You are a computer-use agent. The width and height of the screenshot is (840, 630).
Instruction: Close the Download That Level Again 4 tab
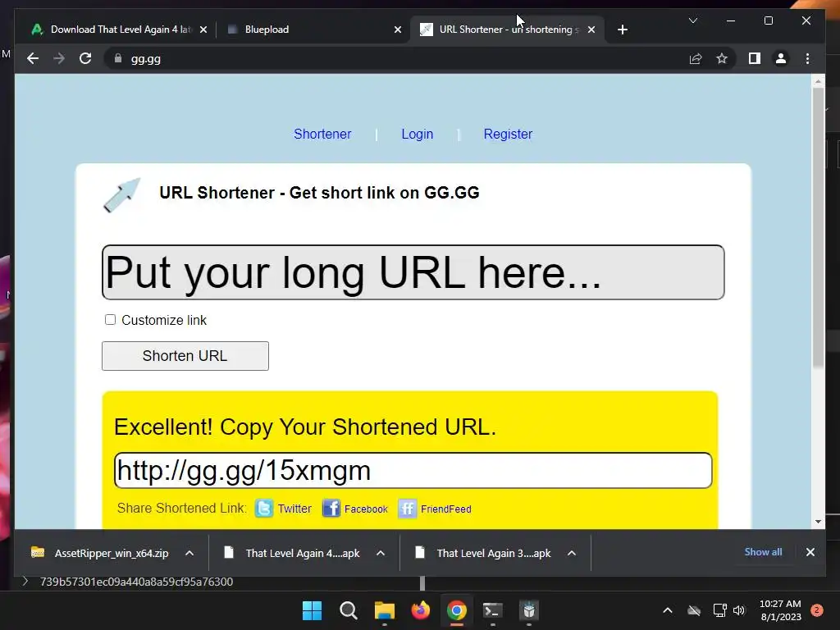click(x=203, y=30)
